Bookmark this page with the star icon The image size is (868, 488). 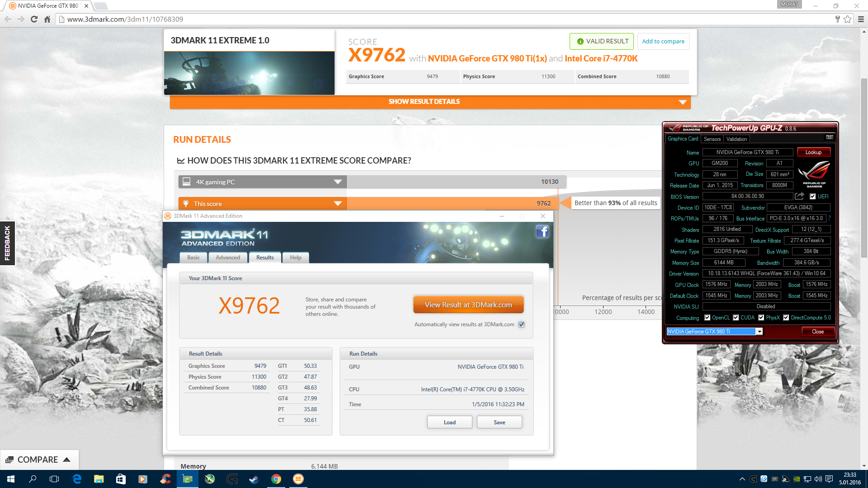pyautogui.click(x=847, y=19)
